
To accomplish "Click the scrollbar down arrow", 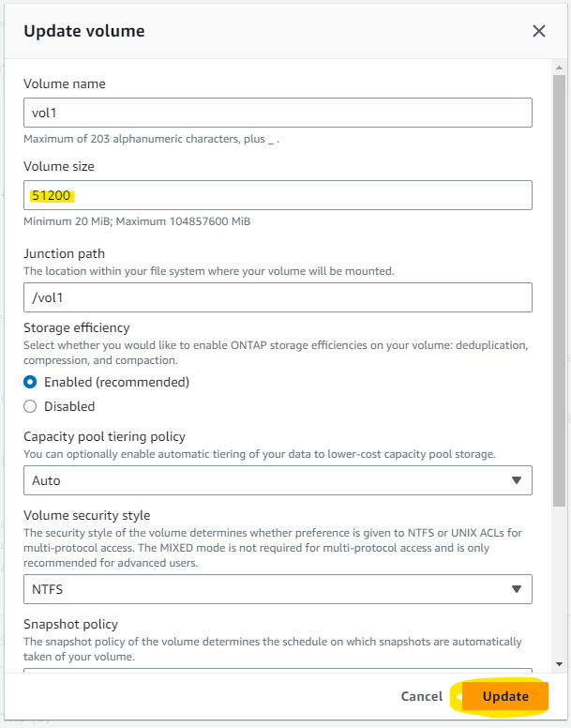I will click(x=560, y=663).
